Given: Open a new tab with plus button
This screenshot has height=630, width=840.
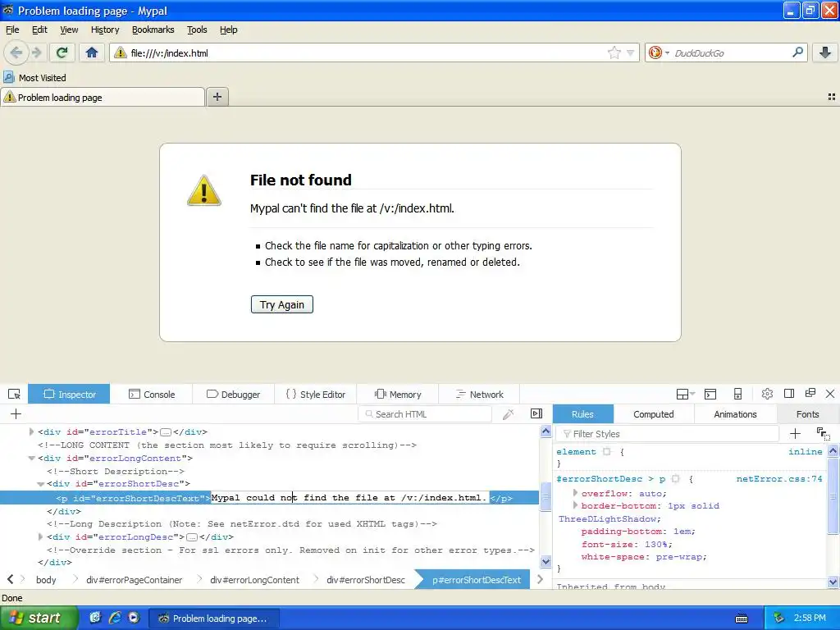Looking at the screenshot, I should pyautogui.click(x=217, y=97).
